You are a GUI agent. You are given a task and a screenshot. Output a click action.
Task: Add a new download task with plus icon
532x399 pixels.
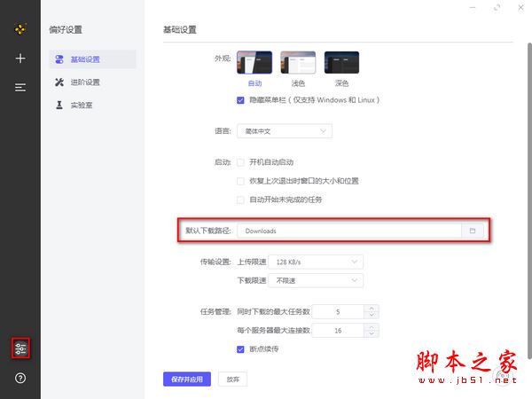pos(20,59)
